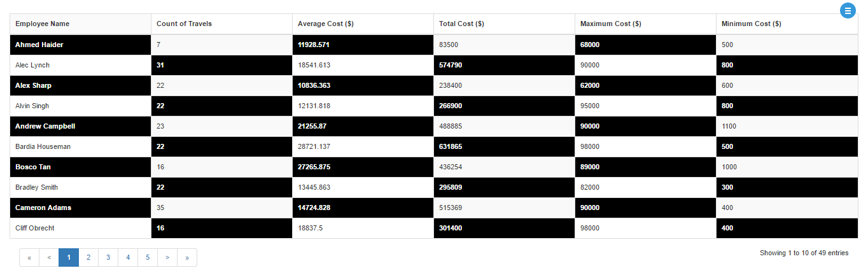The image size is (868, 275).
Task: Sort by Employee Name column header
Action: coord(43,24)
